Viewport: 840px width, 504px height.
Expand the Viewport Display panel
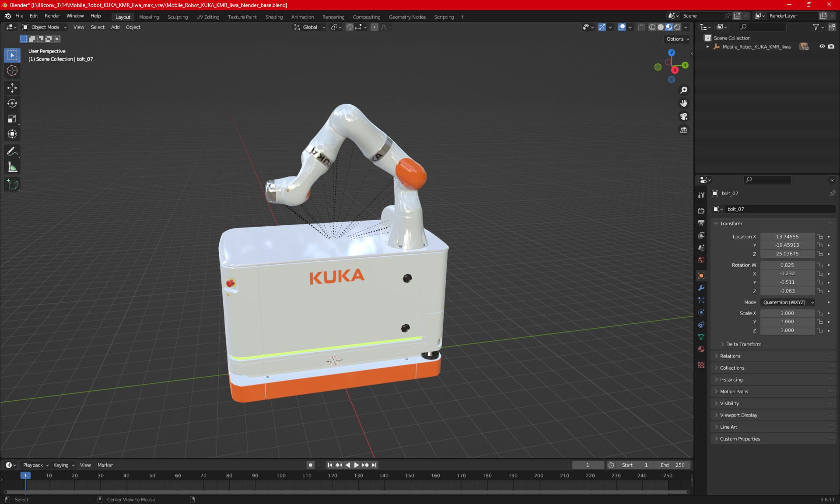[x=738, y=415]
